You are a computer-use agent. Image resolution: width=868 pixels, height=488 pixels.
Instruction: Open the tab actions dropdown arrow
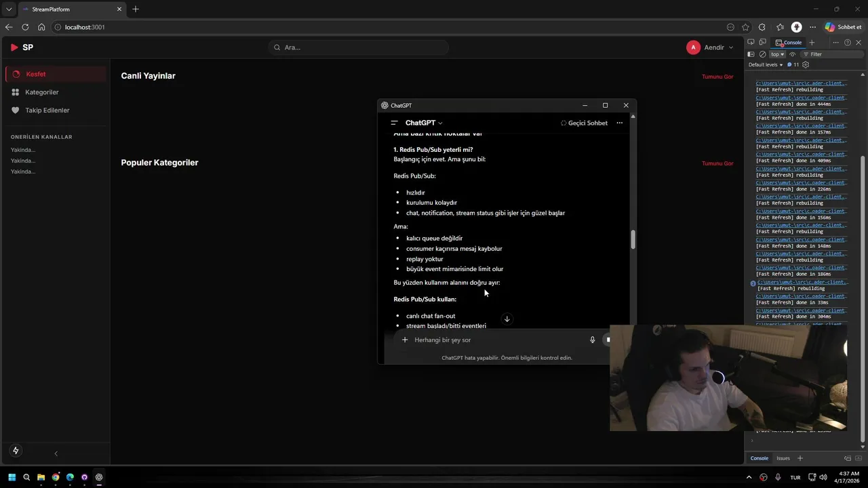click(9, 9)
